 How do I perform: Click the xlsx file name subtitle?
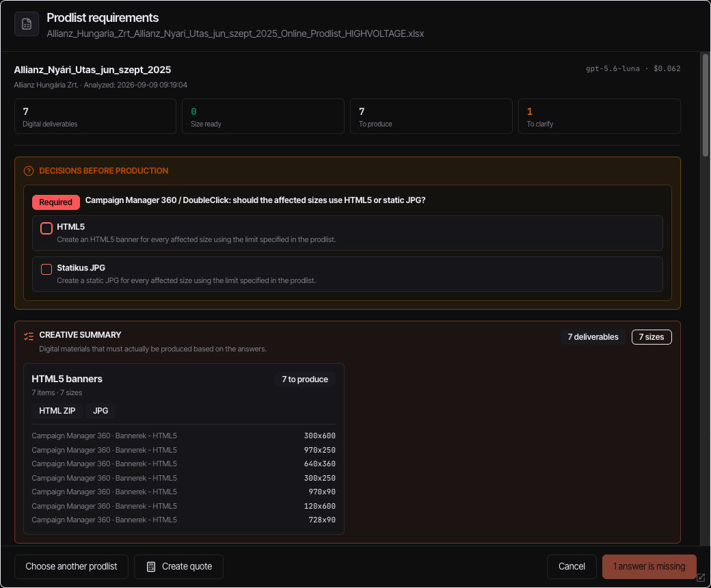coord(235,34)
